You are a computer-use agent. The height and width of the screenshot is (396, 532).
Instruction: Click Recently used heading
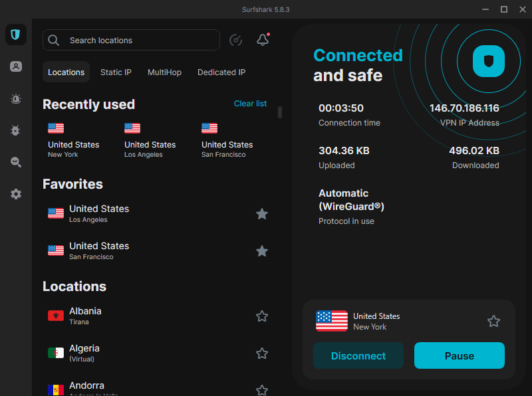pyautogui.click(x=89, y=104)
